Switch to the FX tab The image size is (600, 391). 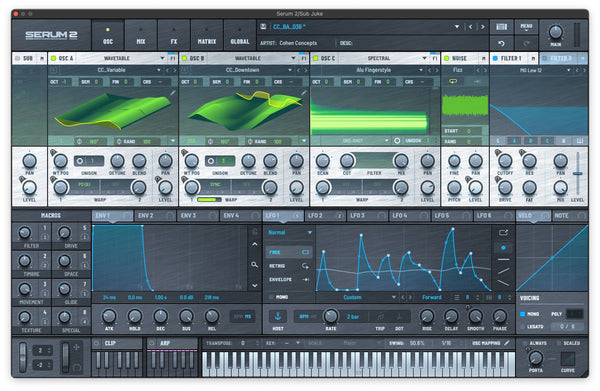click(x=174, y=36)
